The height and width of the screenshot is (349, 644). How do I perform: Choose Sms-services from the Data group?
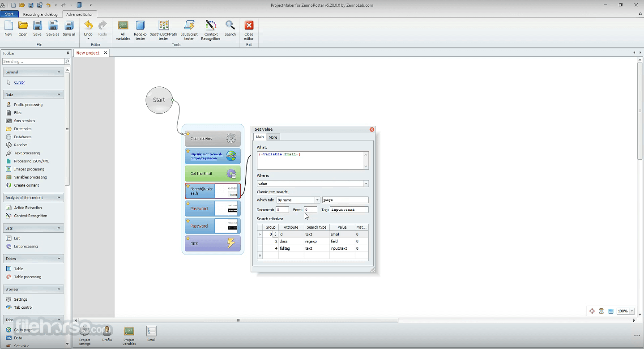pyautogui.click(x=24, y=121)
